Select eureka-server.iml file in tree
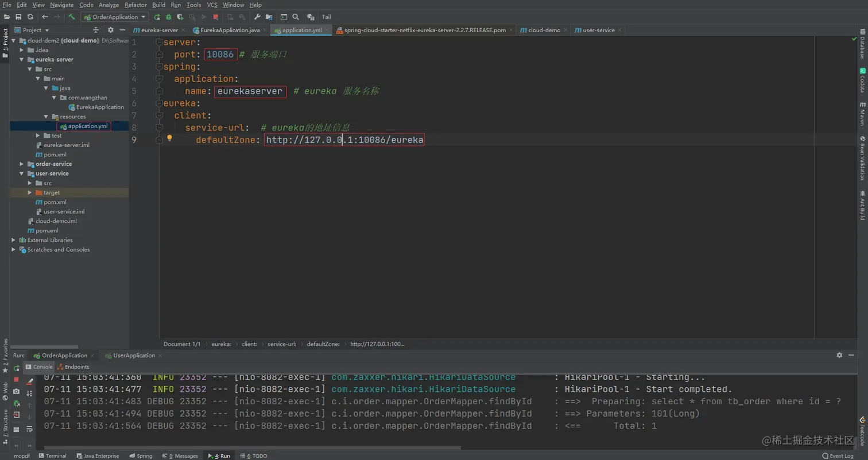Screen dimensions: 868x460 [62, 145]
